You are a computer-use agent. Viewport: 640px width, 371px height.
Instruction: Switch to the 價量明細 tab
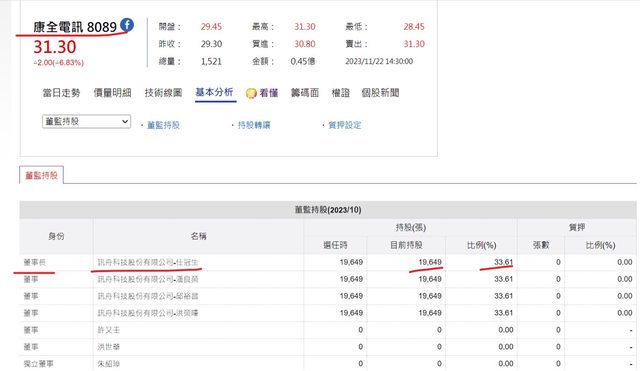(113, 93)
